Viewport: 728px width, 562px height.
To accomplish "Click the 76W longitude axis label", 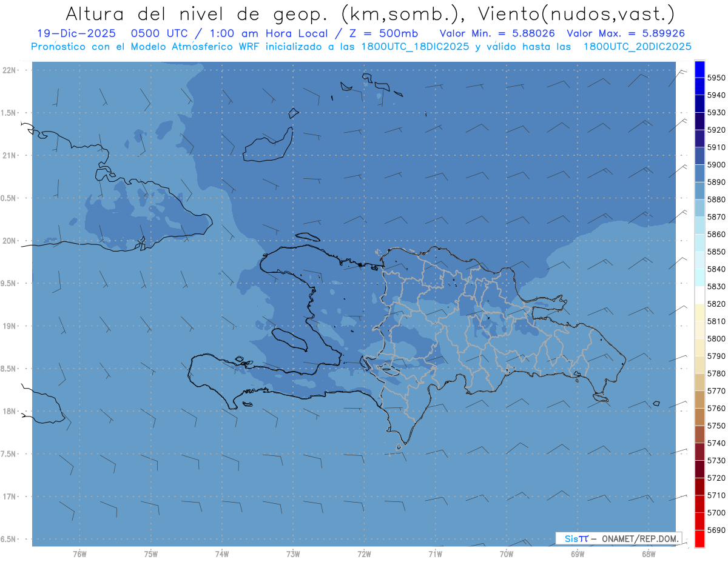I will pos(79,554).
